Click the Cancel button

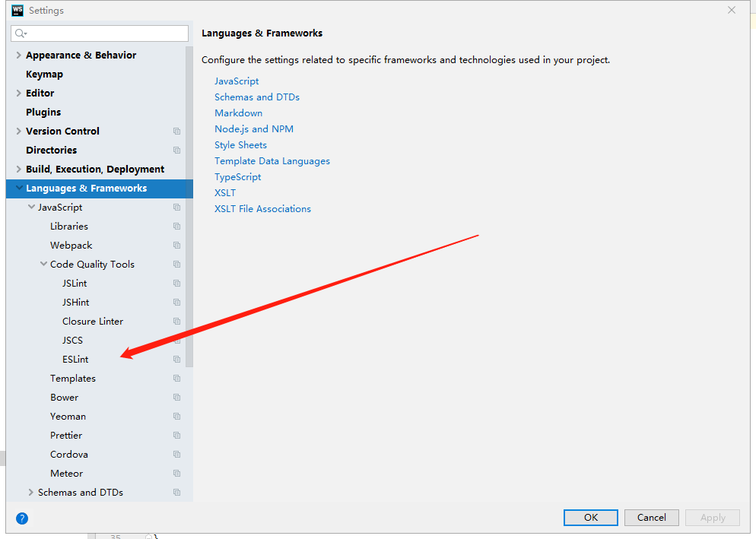[651, 517]
